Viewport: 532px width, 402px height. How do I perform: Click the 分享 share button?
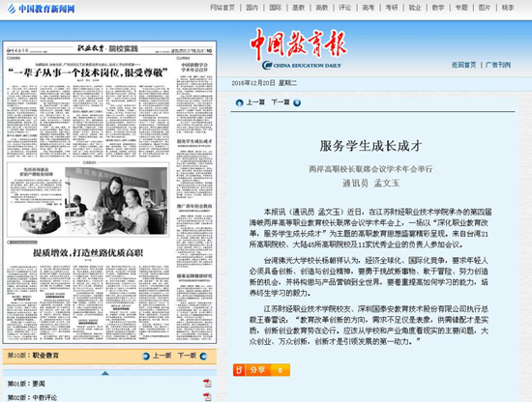tap(257, 370)
